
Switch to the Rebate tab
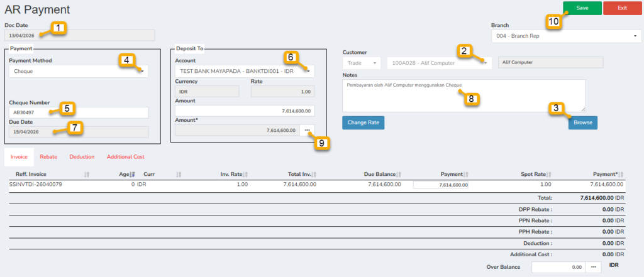pos(48,156)
